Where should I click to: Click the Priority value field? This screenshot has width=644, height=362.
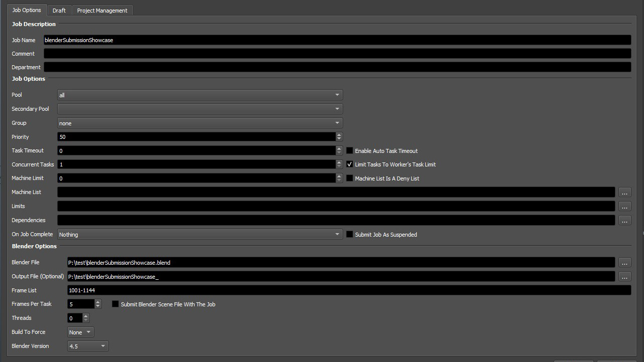[x=197, y=137]
